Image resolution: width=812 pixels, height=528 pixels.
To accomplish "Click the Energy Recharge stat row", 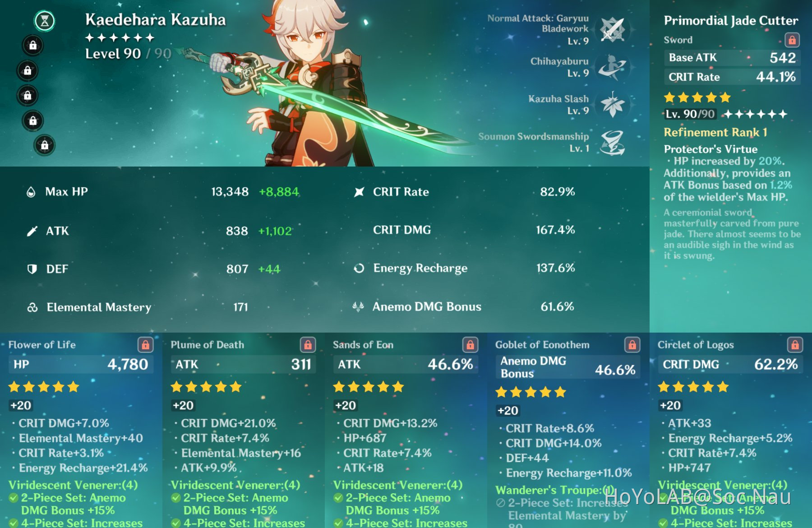I will [x=465, y=268].
